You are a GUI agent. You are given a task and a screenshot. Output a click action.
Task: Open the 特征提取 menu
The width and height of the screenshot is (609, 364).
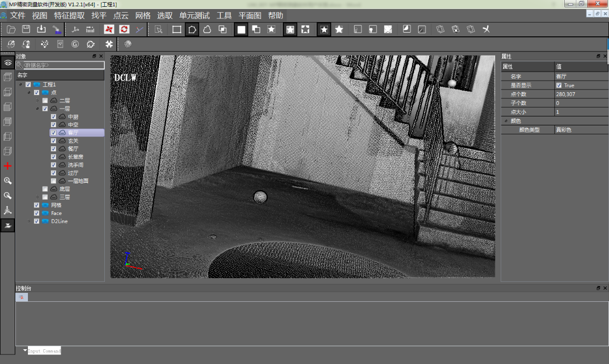69,15
